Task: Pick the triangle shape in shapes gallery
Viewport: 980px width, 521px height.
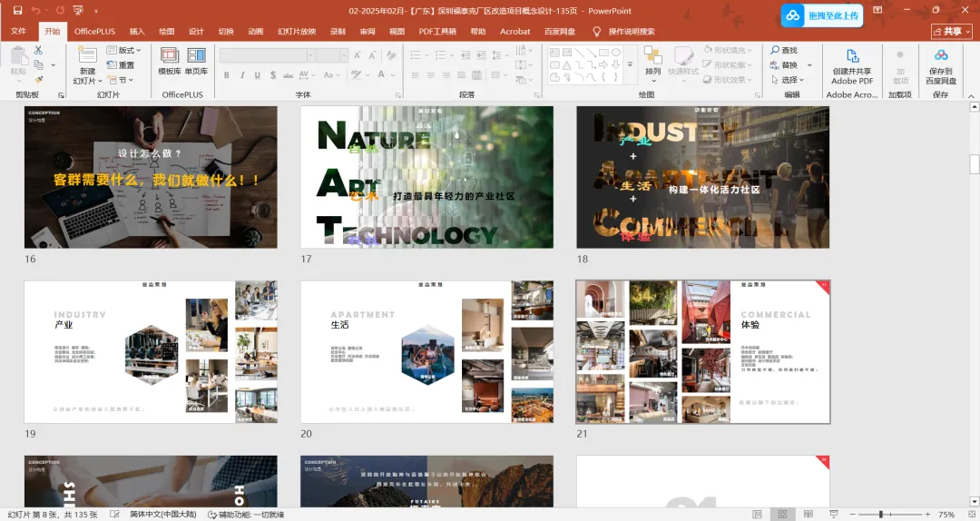Action: click(x=566, y=65)
